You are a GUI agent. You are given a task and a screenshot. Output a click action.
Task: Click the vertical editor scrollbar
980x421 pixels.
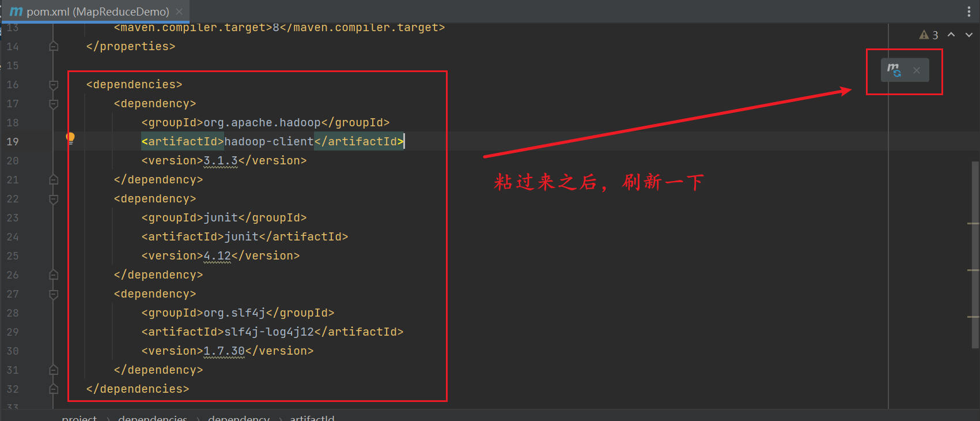point(976,255)
